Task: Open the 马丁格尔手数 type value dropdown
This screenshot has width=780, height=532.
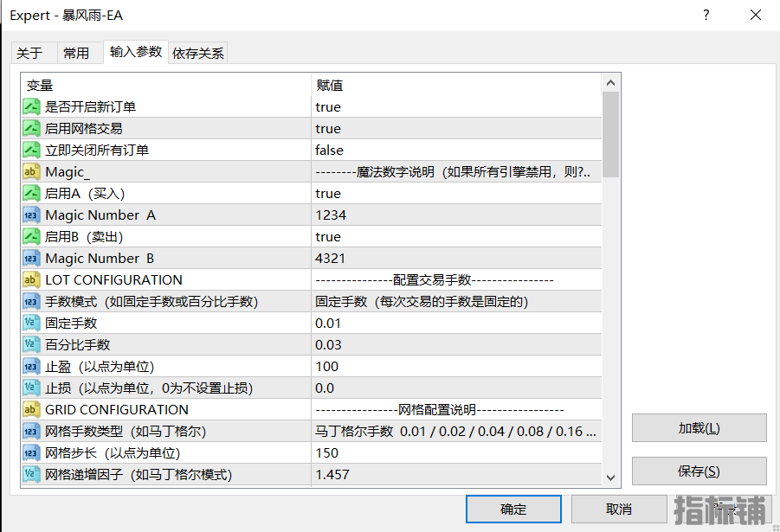Action: click(x=456, y=431)
